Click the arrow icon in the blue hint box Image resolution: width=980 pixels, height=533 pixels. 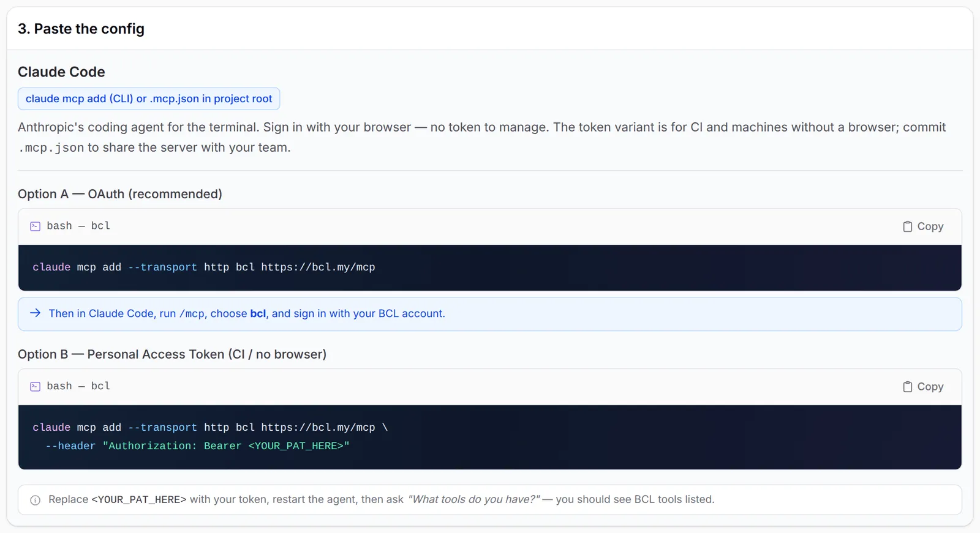click(x=36, y=313)
